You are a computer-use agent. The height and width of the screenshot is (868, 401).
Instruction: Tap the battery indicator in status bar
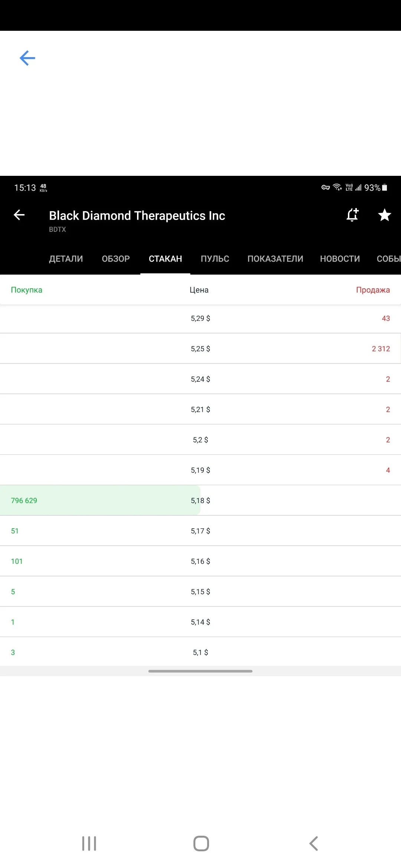(x=385, y=188)
